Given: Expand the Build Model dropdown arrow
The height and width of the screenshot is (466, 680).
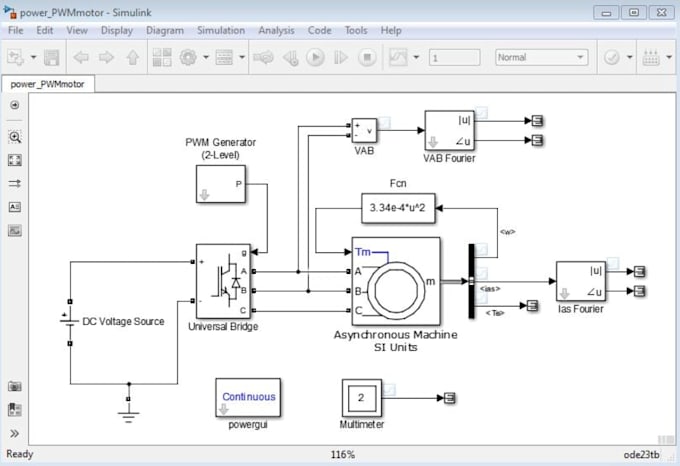Looking at the screenshot, I should coord(669,57).
